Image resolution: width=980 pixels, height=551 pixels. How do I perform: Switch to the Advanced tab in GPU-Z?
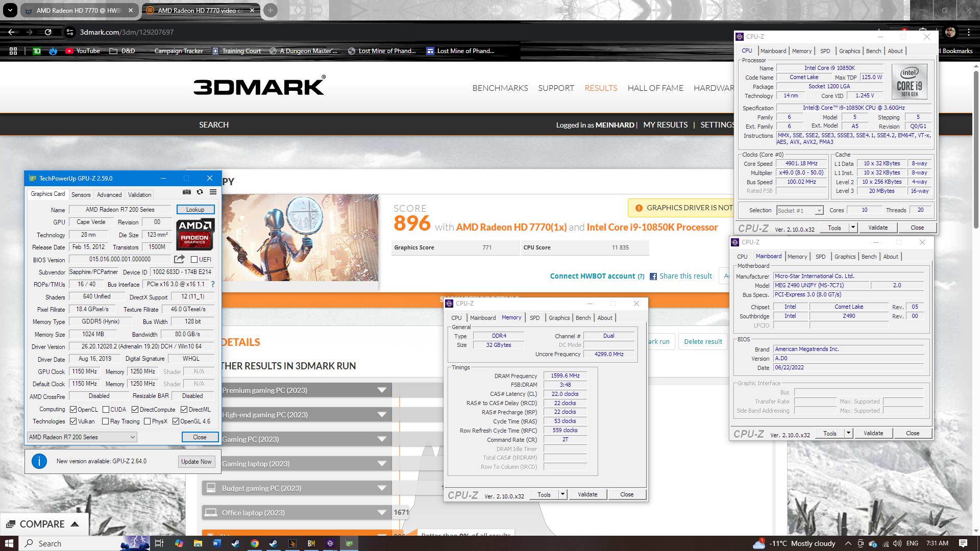pos(109,195)
